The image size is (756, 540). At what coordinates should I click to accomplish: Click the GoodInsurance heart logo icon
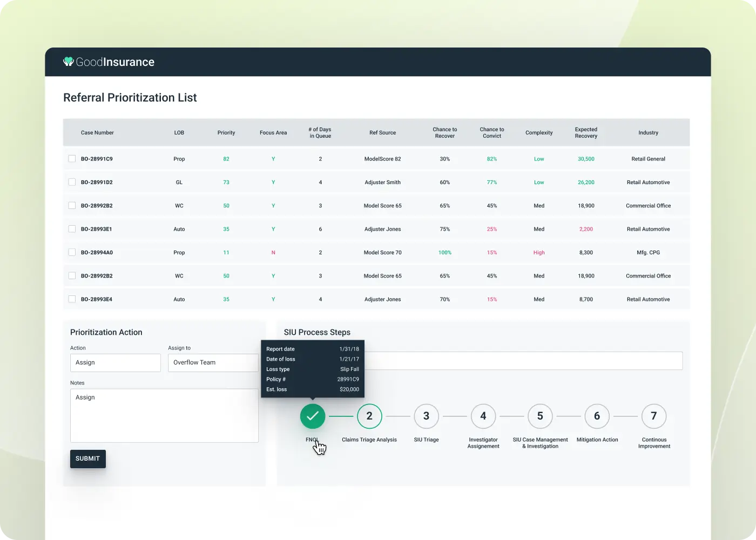[69, 62]
